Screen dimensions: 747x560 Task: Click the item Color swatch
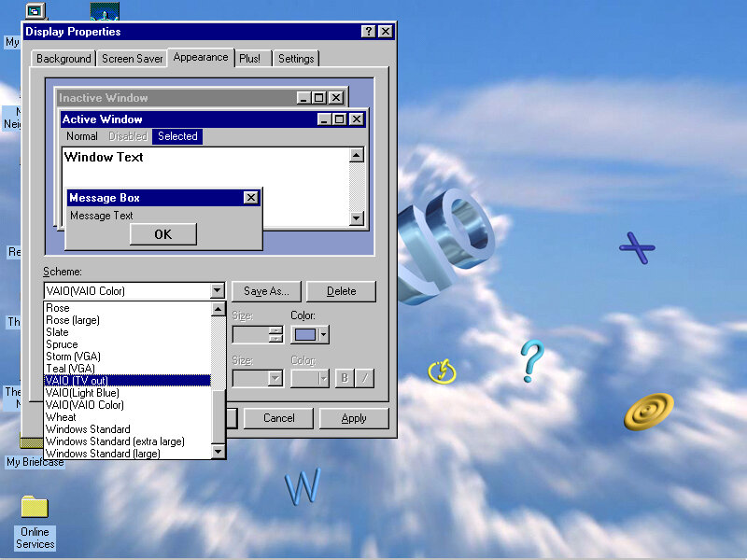pyautogui.click(x=304, y=334)
